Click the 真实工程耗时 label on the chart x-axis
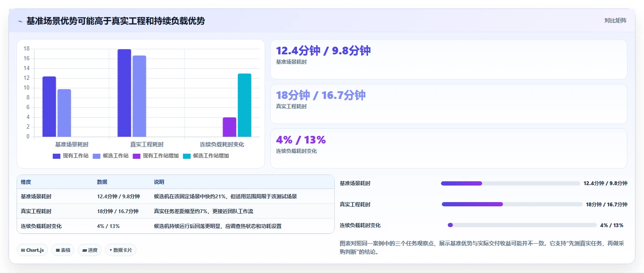 coord(147,144)
